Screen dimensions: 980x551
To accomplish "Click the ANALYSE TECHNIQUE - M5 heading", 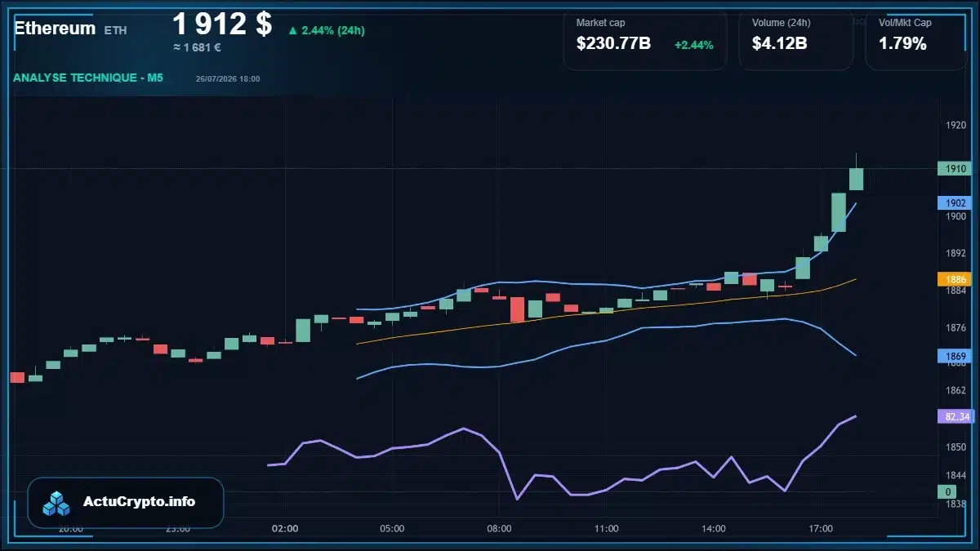I will click(x=88, y=78).
